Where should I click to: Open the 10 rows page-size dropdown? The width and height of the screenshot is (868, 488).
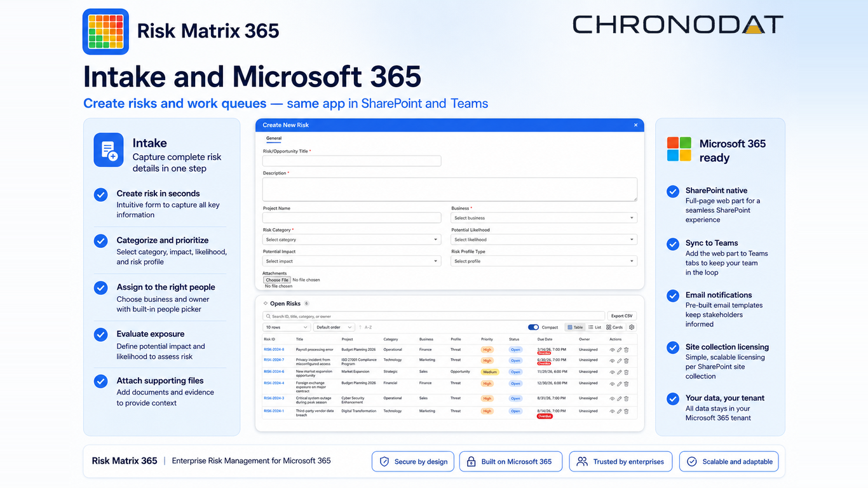pyautogui.click(x=286, y=327)
